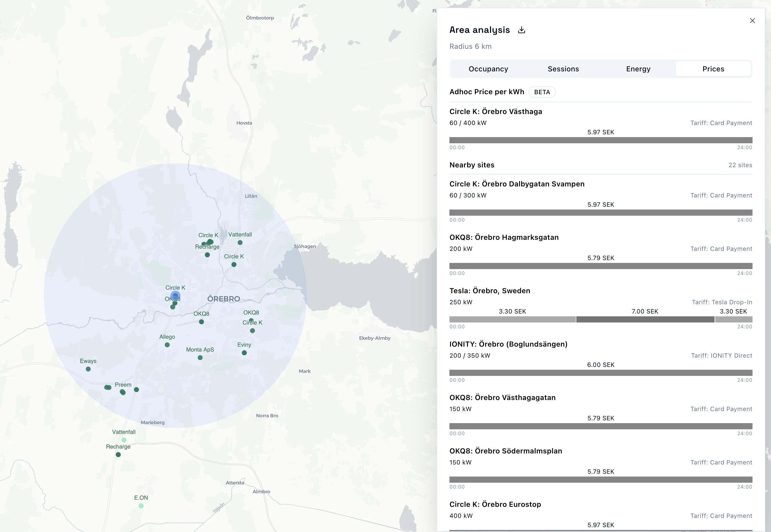This screenshot has width=771, height=532.
Task: Click the Vattenfall marker near Lillån
Action: pos(240,243)
